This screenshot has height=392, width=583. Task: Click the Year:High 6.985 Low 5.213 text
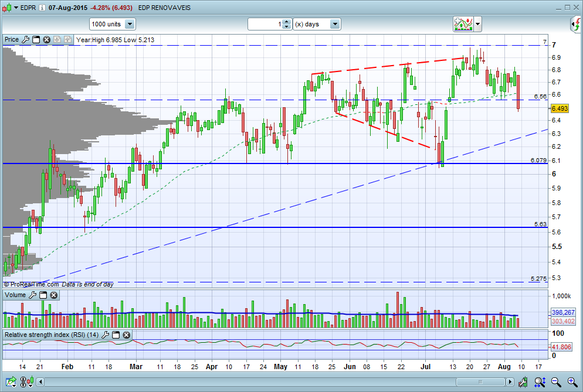coord(116,40)
